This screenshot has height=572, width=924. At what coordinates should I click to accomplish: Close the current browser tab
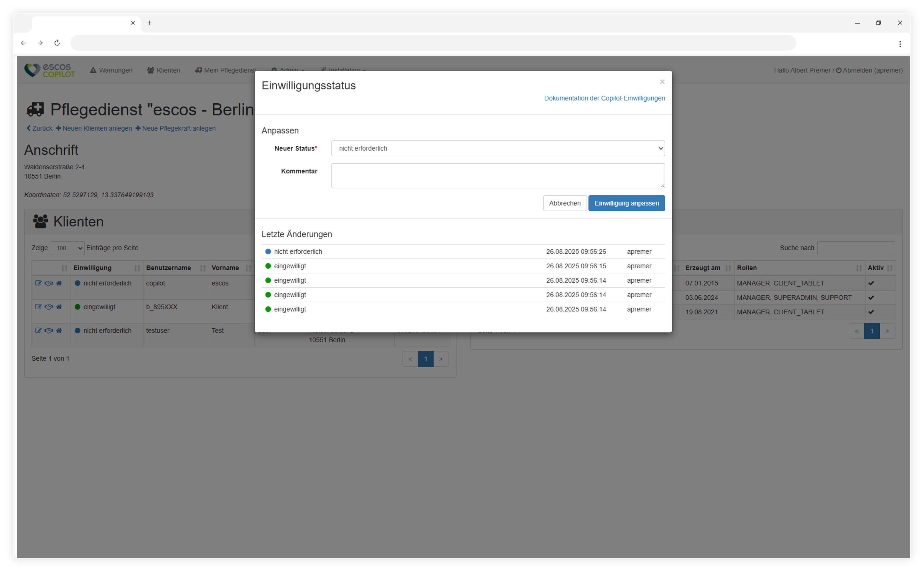133,23
